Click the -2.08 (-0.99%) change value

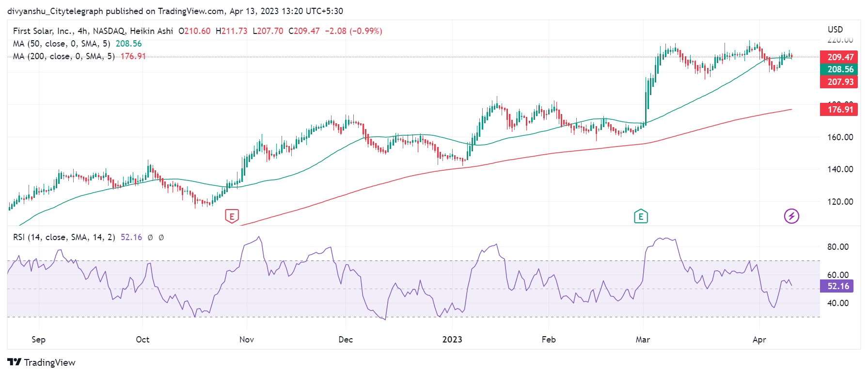(353, 31)
